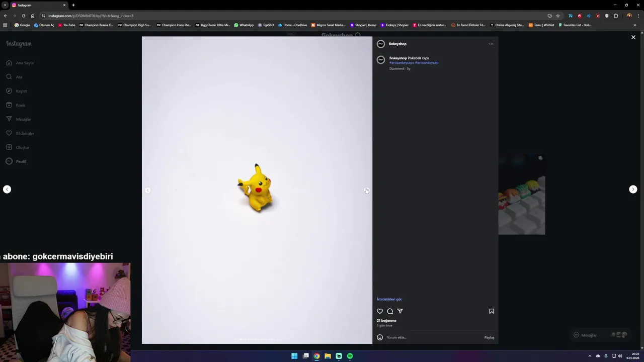The width and height of the screenshot is (644, 362).
Task: Select the Instagram browser tab
Action: coord(39,5)
